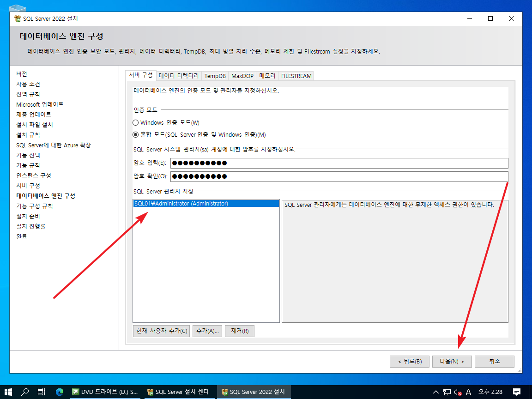Click the 제거(R) button
532x399 pixels.
(240, 331)
